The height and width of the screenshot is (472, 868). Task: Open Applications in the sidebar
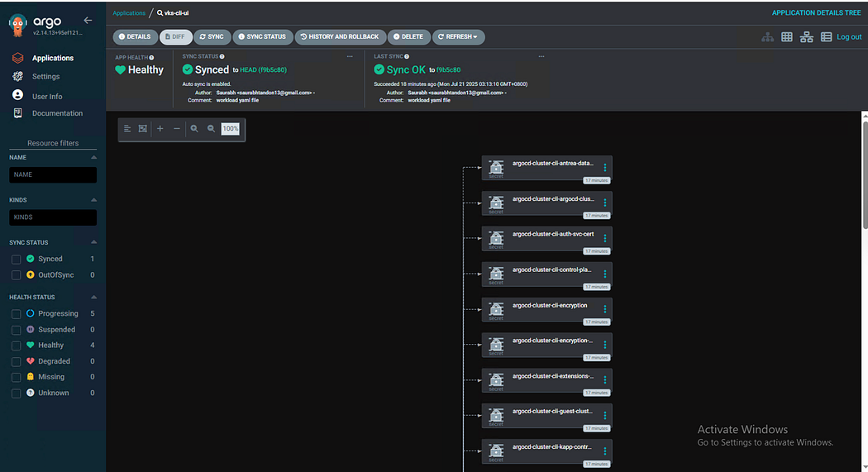coord(53,58)
